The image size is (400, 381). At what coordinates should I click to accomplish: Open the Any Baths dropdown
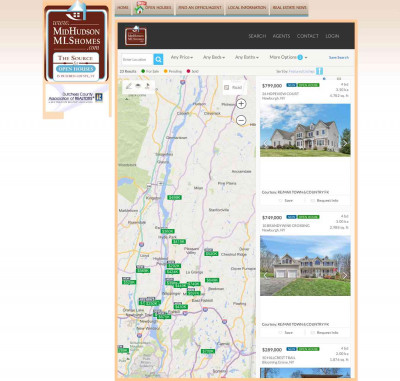pyautogui.click(x=246, y=57)
